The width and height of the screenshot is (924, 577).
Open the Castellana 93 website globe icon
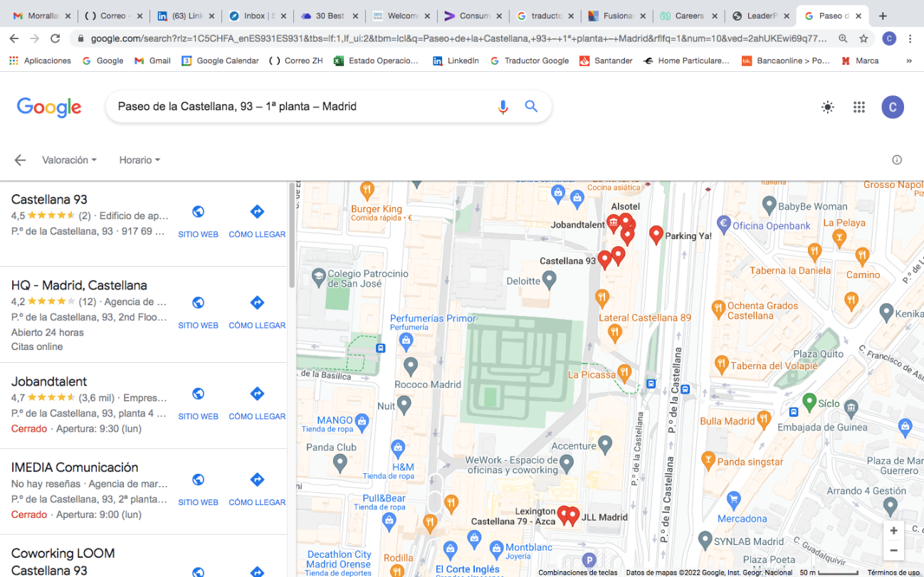click(198, 211)
